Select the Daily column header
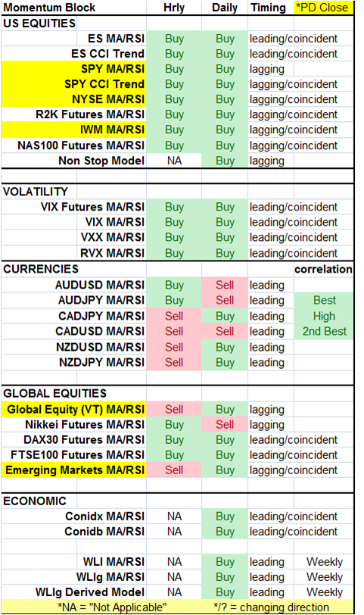The height and width of the screenshot is (615, 364). tap(225, 8)
